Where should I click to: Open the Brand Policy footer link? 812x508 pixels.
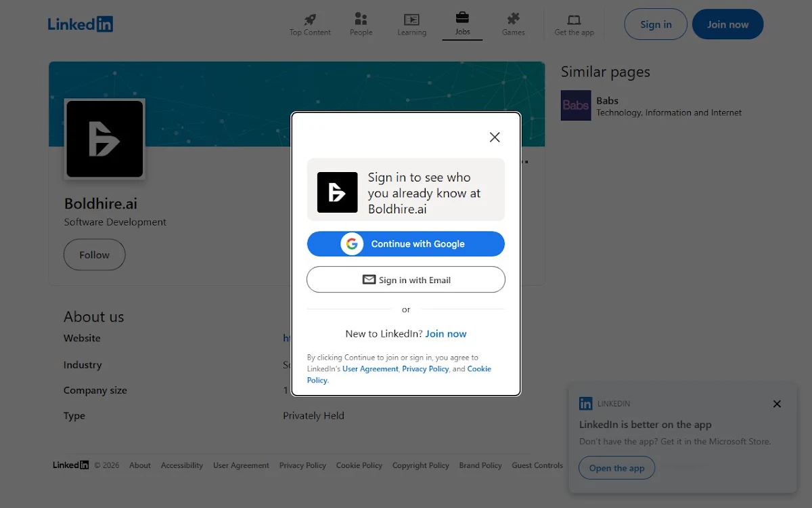click(480, 465)
